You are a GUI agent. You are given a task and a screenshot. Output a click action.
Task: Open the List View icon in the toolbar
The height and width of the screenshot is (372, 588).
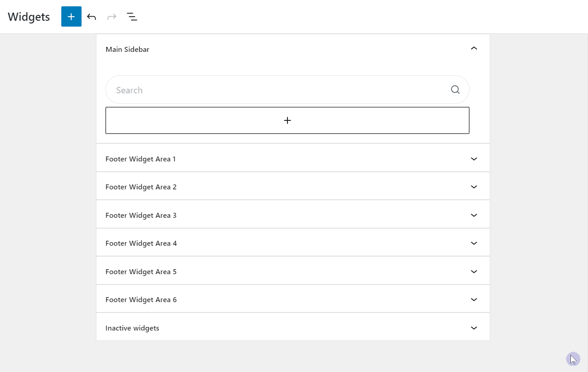[132, 17]
